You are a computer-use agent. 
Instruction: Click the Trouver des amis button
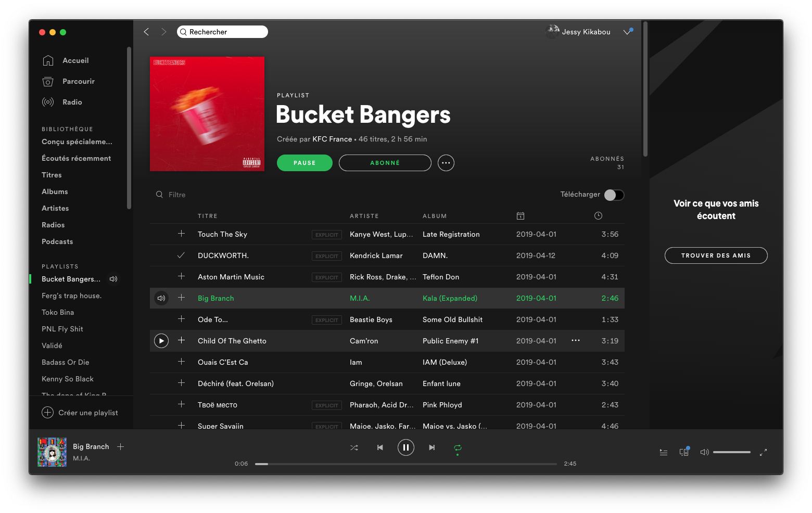tap(716, 255)
